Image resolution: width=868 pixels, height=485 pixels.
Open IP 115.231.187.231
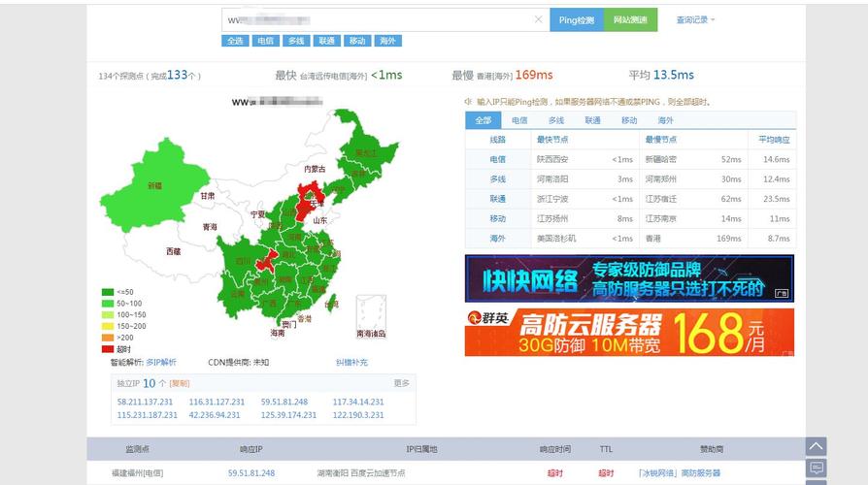[148, 415]
